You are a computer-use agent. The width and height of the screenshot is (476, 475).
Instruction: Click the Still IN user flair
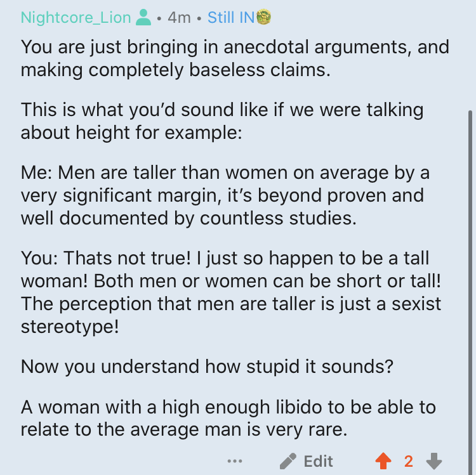[230, 17]
